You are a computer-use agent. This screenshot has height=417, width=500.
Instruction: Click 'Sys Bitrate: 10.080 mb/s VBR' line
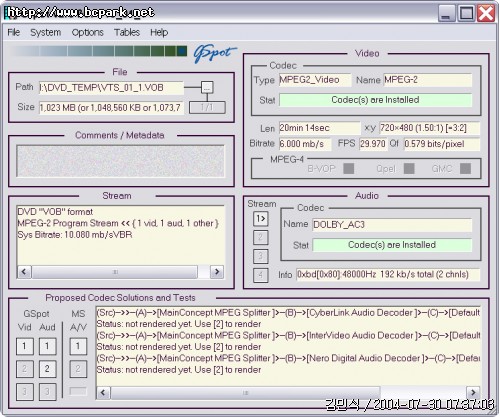(75, 235)
